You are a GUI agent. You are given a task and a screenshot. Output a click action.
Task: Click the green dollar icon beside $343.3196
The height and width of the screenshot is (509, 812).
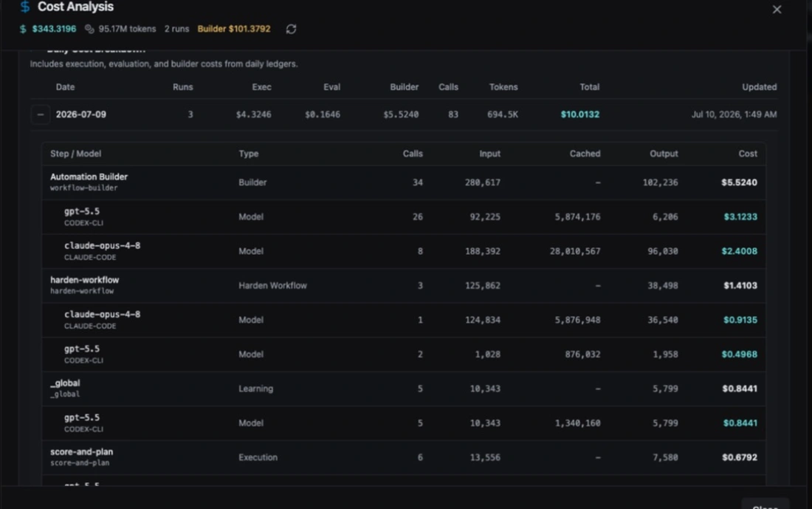(x=23, y=29)
